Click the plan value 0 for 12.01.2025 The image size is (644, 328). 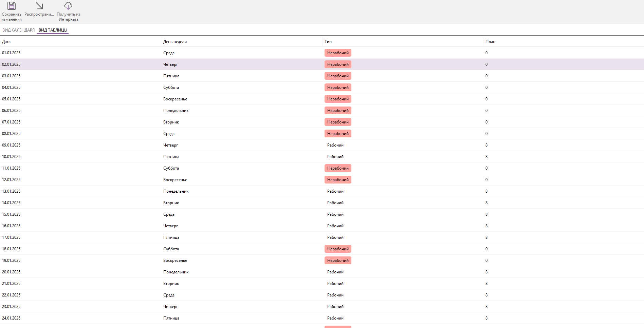tap(486, 180)
